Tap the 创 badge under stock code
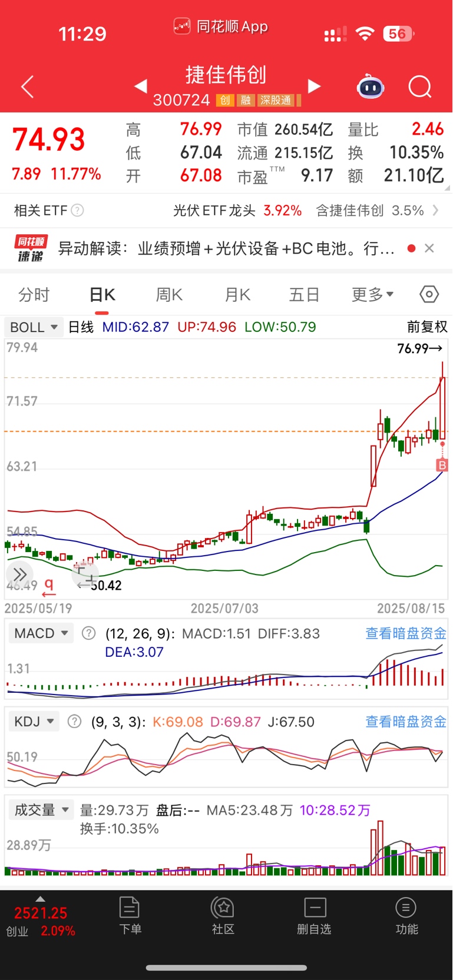The width and height of the screenshot is (453, 980). click(224, 101)
